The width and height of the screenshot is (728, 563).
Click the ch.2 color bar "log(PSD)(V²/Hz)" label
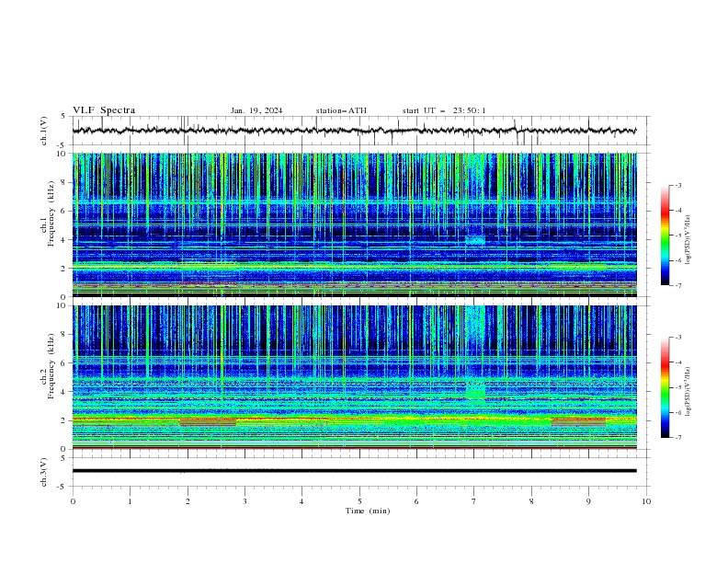point(688,392)
